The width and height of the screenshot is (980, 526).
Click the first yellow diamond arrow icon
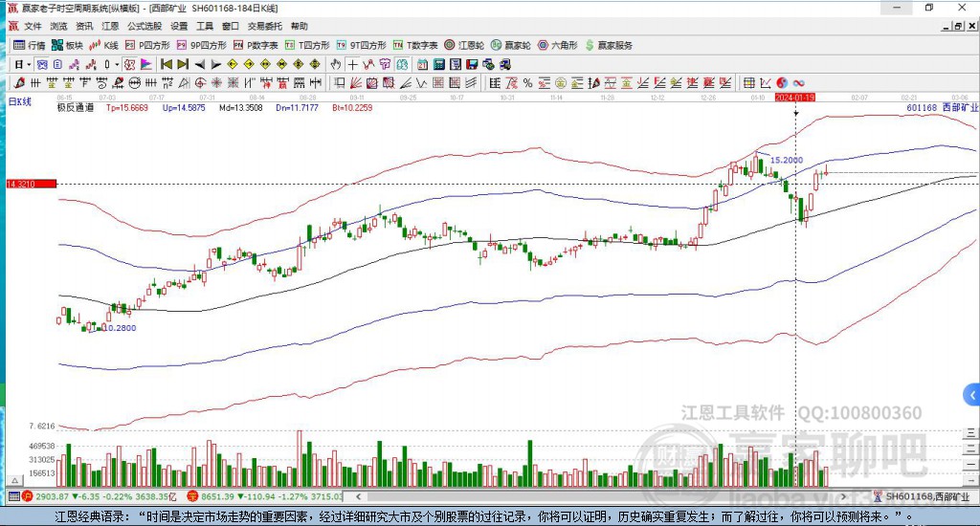(233, 64)
